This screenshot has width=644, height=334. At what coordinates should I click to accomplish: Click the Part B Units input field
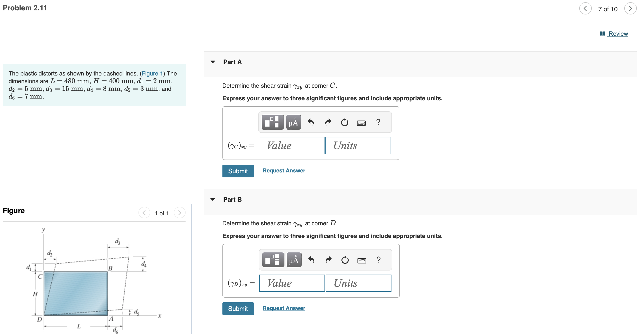point(358,283)
